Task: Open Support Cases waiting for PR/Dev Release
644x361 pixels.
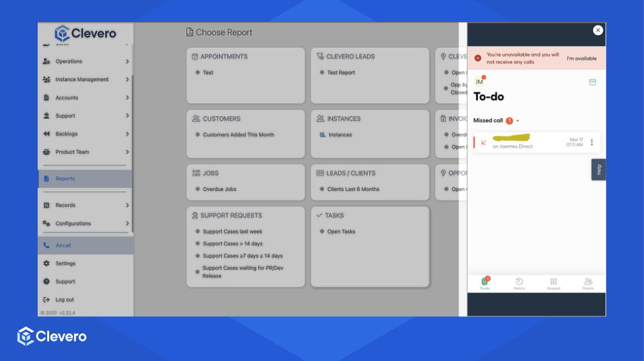Action: pos(242,272)
